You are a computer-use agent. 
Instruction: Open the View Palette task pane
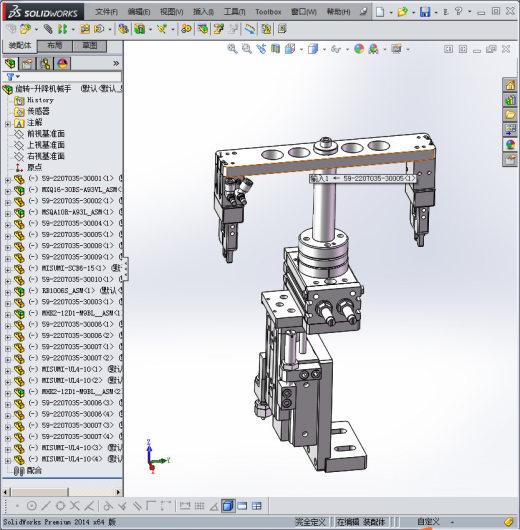[x=510, y=129]
